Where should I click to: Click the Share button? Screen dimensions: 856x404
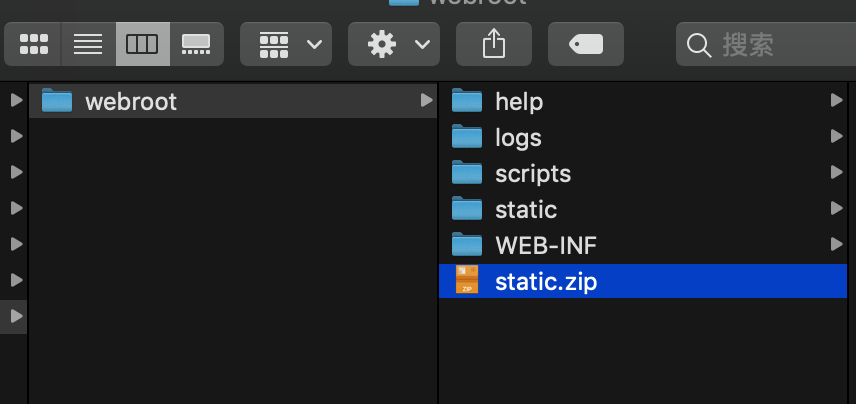[x=494, y=44]
